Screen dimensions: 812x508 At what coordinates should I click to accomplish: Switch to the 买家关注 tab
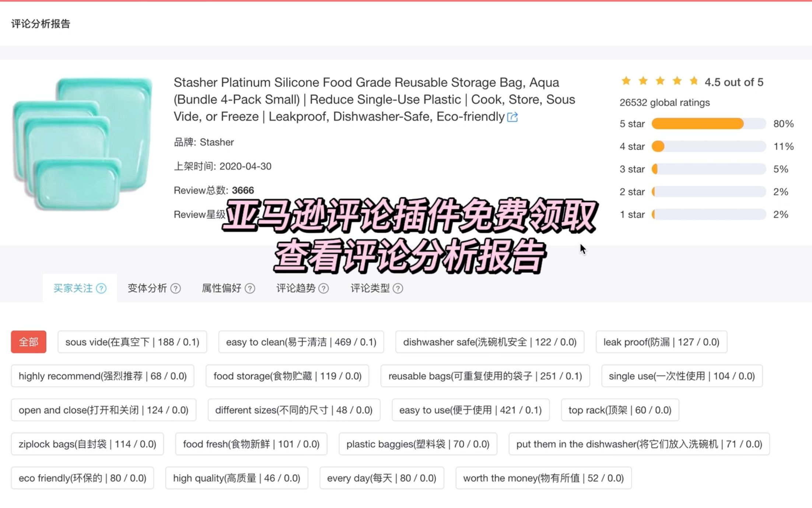click(x=80, y=288)
